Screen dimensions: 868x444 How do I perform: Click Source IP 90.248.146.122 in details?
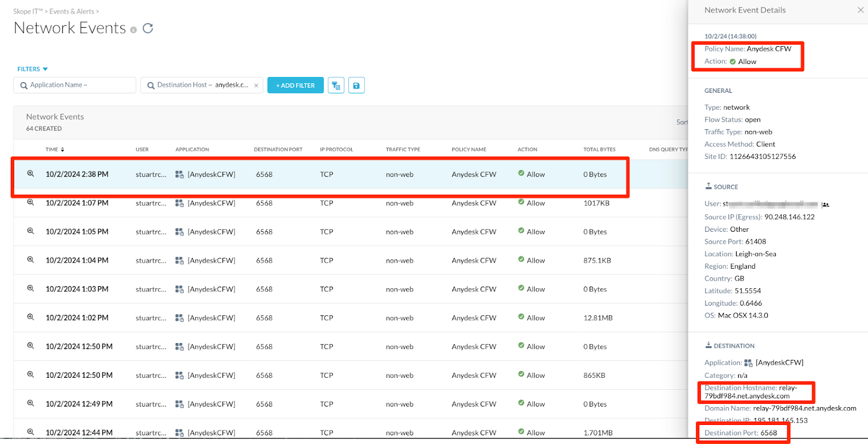click(789, 217)
